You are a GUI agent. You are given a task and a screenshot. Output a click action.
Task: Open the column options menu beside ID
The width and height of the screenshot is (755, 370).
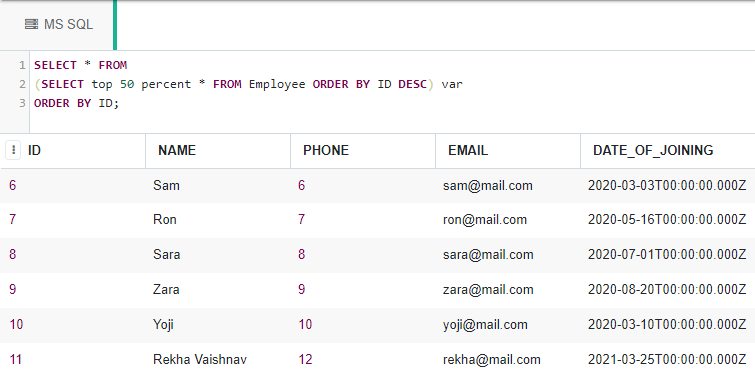(x=13, y=150)
